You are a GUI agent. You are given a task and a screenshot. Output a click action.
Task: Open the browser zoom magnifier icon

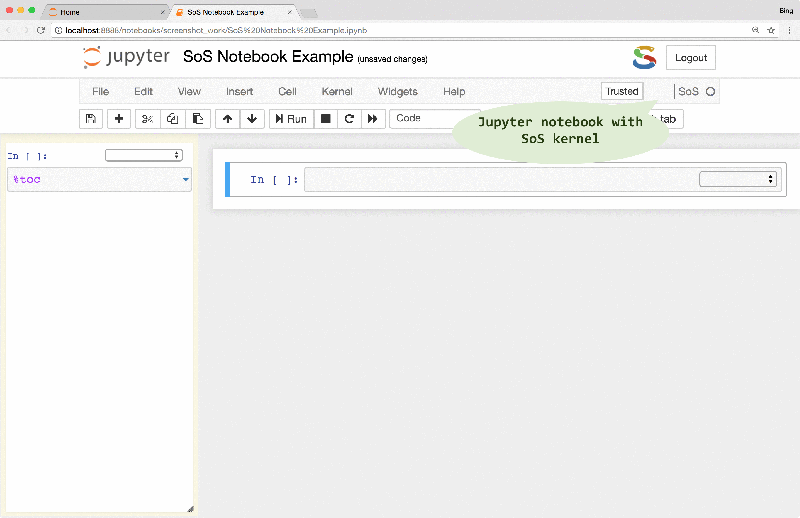[755, 30]
